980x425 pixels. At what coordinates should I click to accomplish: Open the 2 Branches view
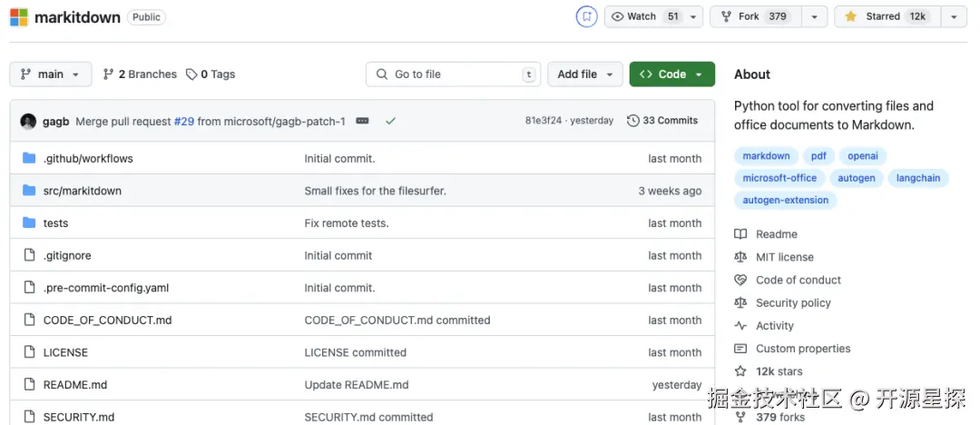[140, 74]
